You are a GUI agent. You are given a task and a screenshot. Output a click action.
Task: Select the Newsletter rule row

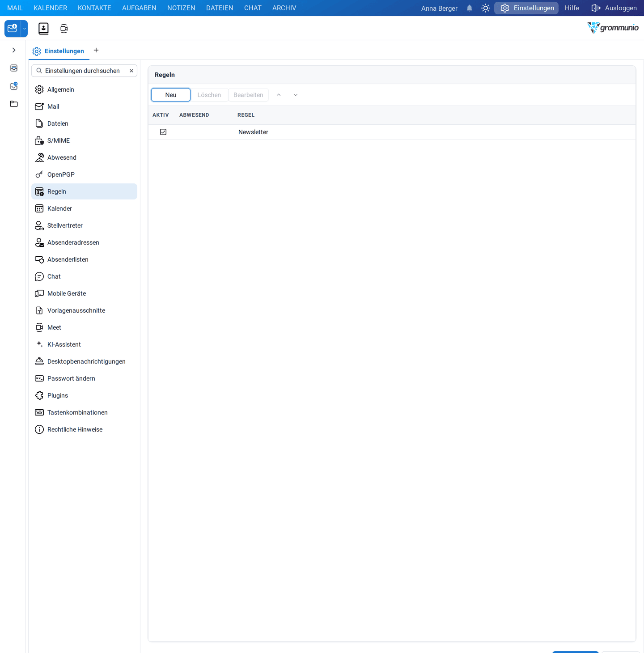(392, 132)
